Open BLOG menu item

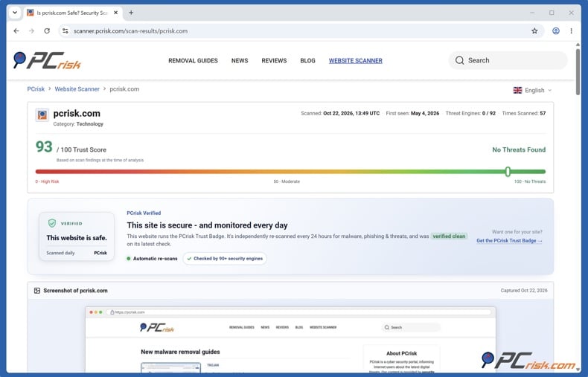point(307,61)
